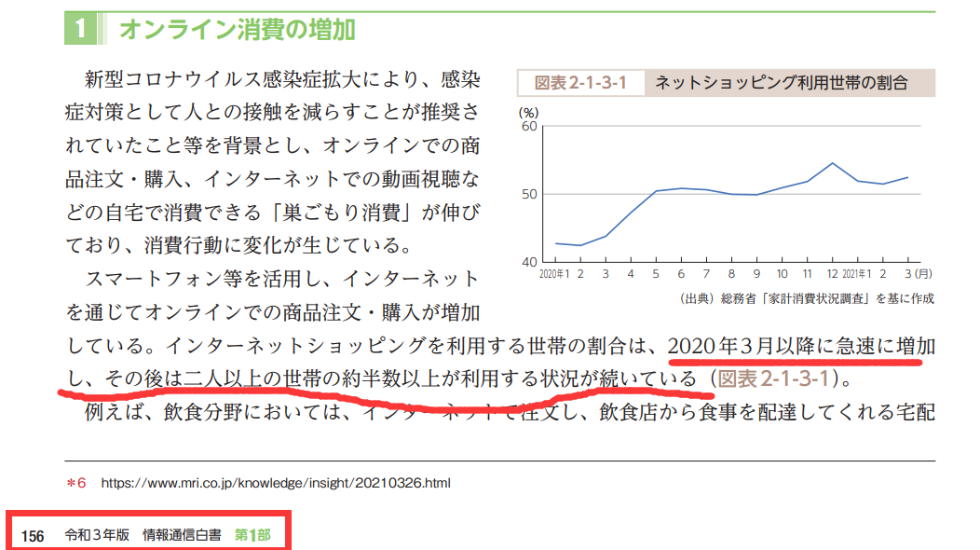Click the red-underlined text 2020年3月以降に急速に増加
Screen dimensions: 980x550
pyautogui.click(x=801, y=346)
